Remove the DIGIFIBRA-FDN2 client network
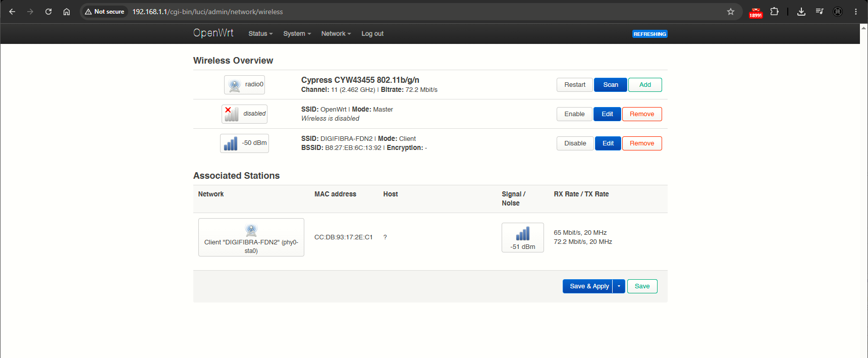868x358 pixels. pos(642,143)
